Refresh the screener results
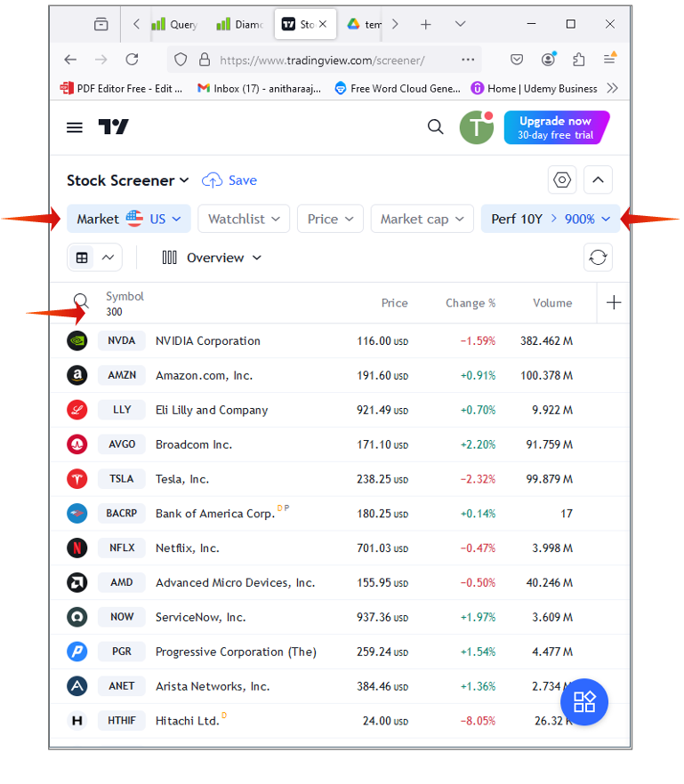The image size is (684, 784). point(598,258)
